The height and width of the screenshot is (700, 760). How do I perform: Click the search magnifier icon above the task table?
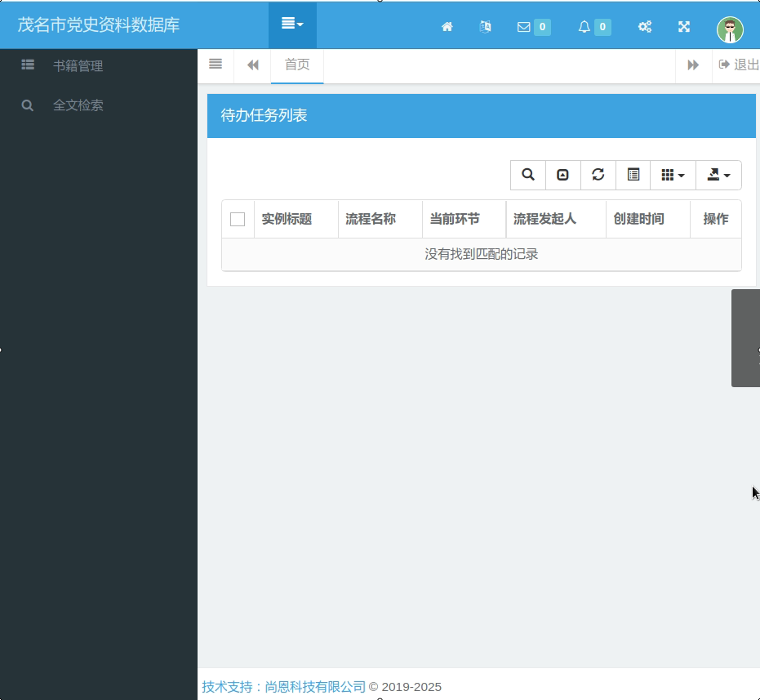click(x=527, y=174)
